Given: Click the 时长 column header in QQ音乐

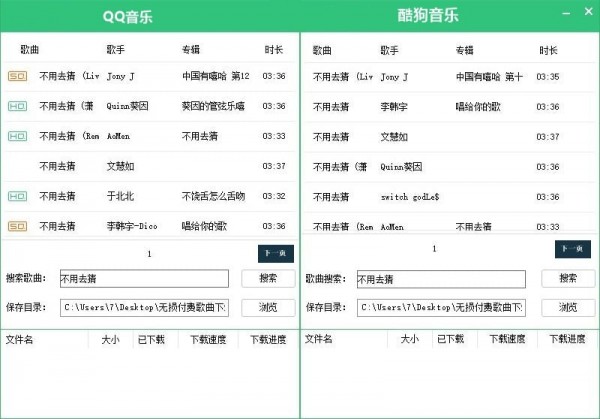Looking at the screenshot, I should click(x=274, y=49).
